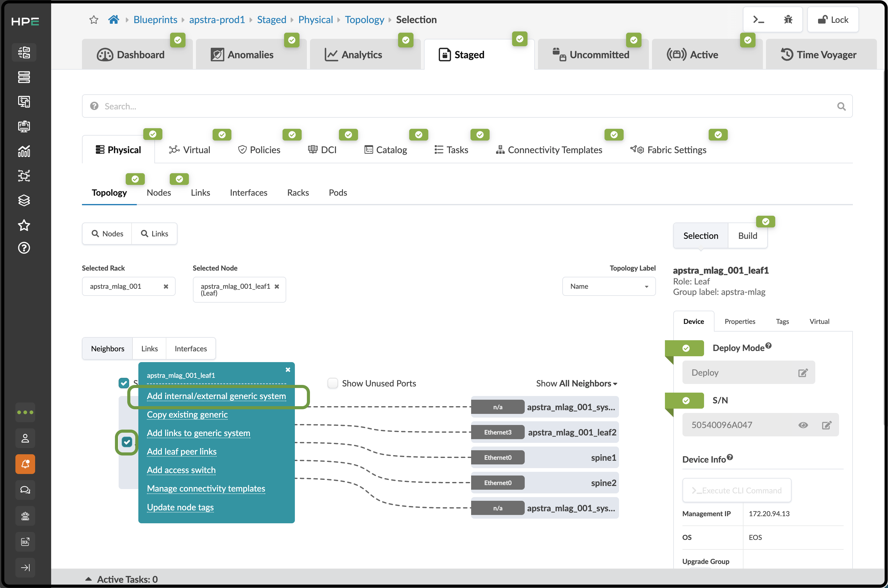
Task: Open the help question-mark sidebar icon
Action: click(x=24, y=248)
